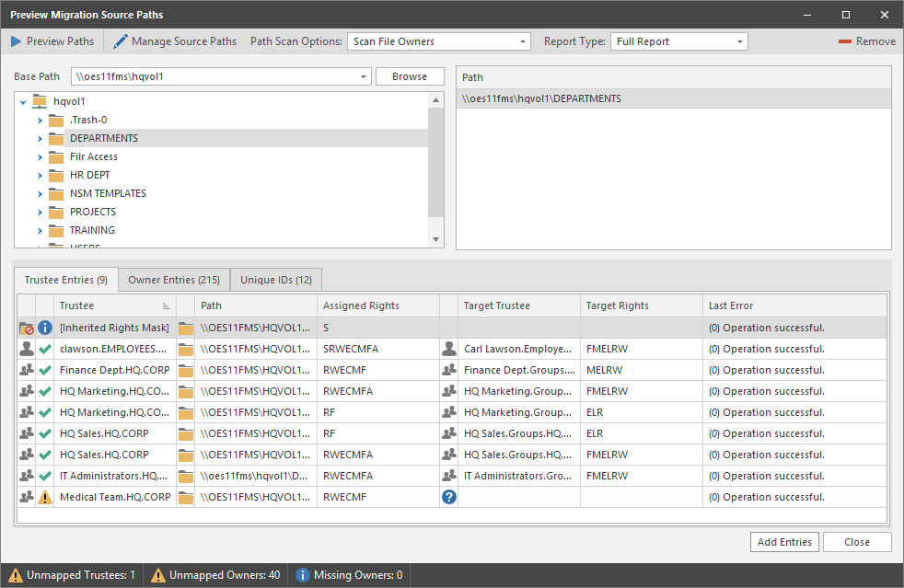Switch to Owner Entries (215) tab
This screenshot has height=588, width=904.
tap(174, 280)
